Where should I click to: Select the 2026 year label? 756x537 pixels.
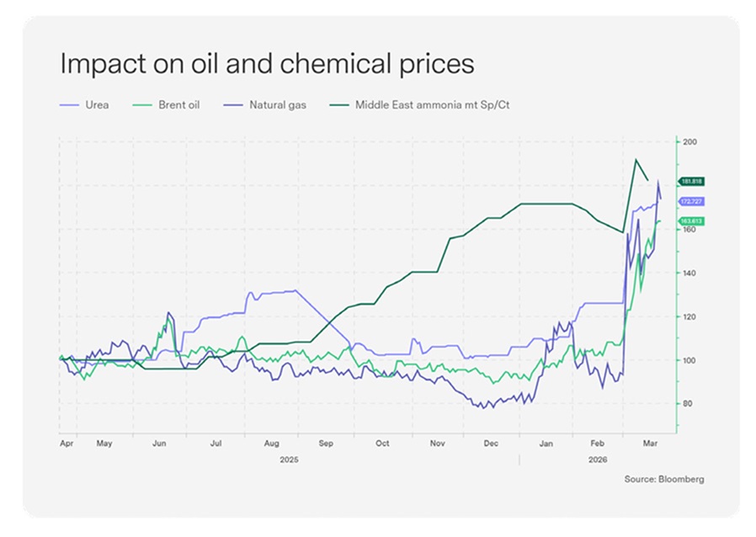pos(599,460)
